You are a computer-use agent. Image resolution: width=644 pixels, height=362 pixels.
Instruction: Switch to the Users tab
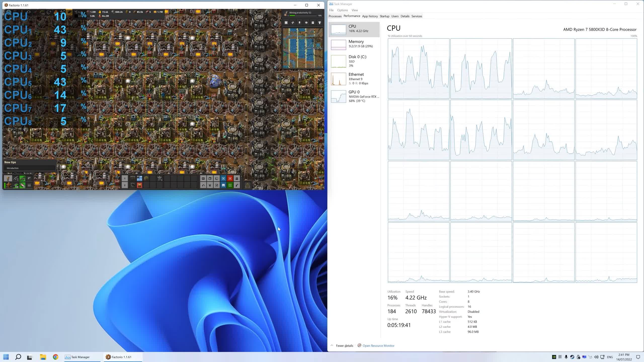tap(395, 16)
